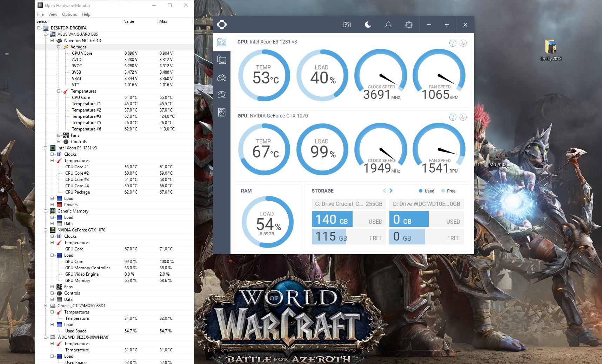Collapse the Generic Memory node

coord(46,211)
